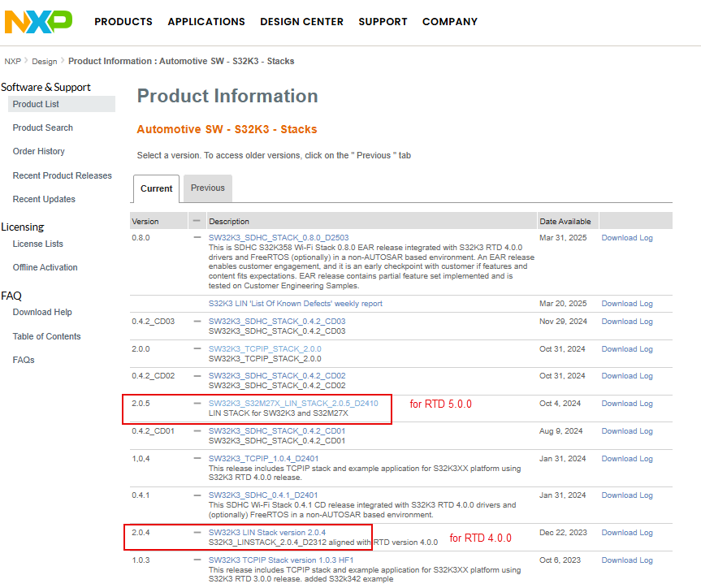
Task: Switch to the Previous tab
Action: 208,188
